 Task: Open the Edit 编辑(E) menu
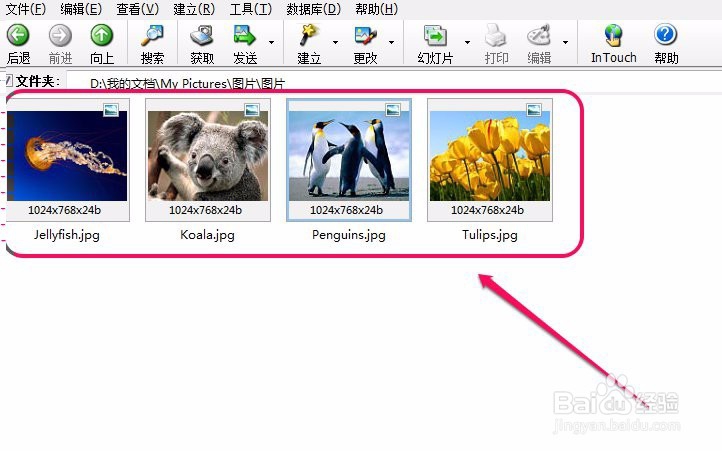[x=81, y=9]
